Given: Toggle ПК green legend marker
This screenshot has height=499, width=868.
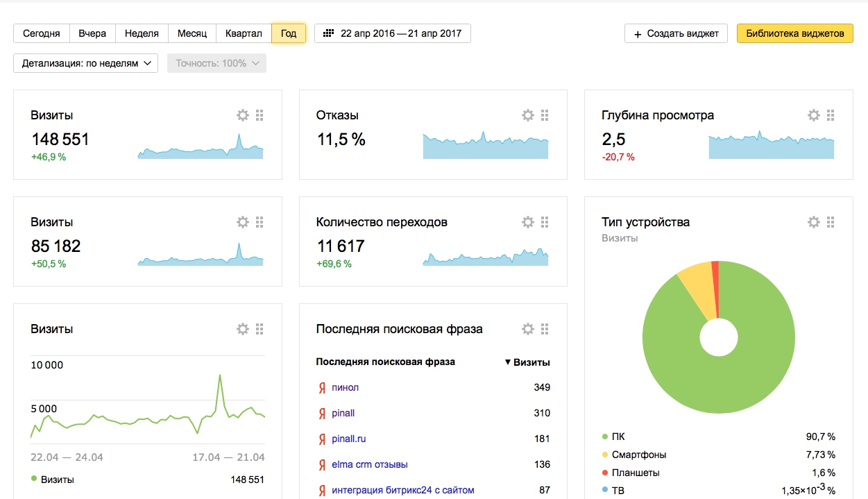Looking at the screenshot, I should coord(605,437).
